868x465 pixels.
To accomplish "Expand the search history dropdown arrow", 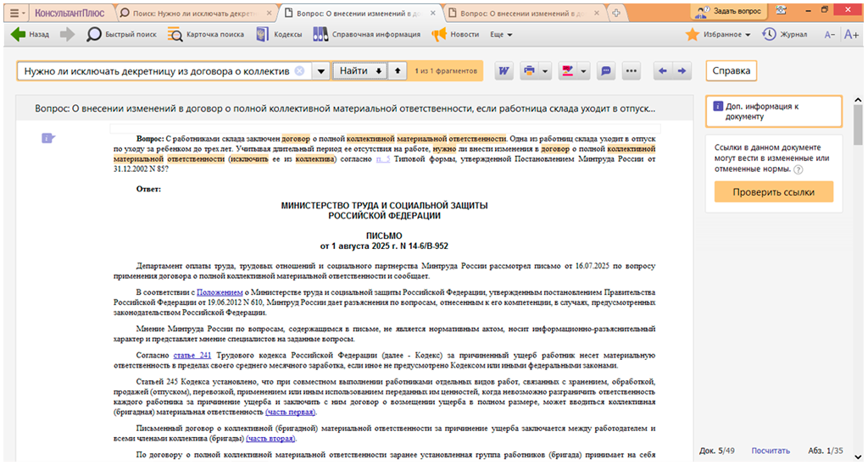I will [320, 71].
